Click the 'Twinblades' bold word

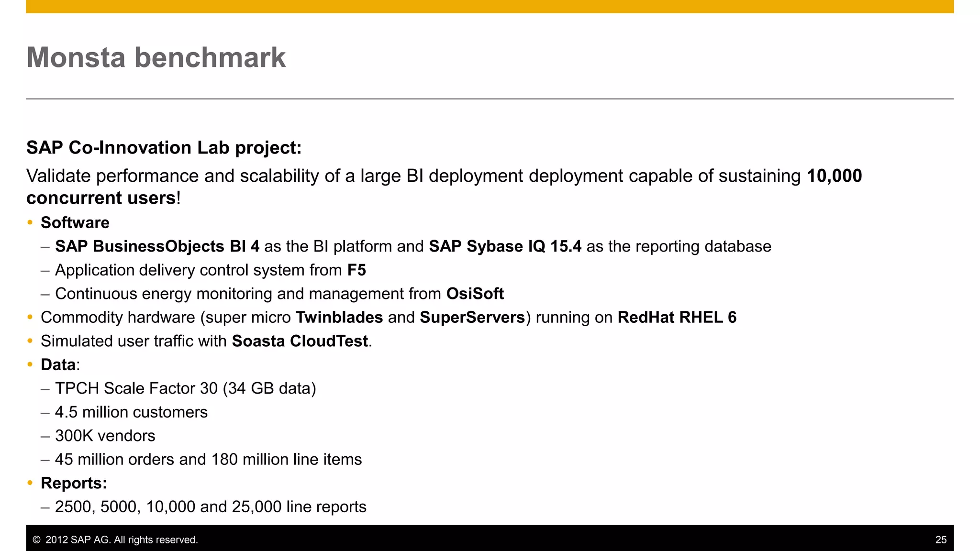(339, 318)
